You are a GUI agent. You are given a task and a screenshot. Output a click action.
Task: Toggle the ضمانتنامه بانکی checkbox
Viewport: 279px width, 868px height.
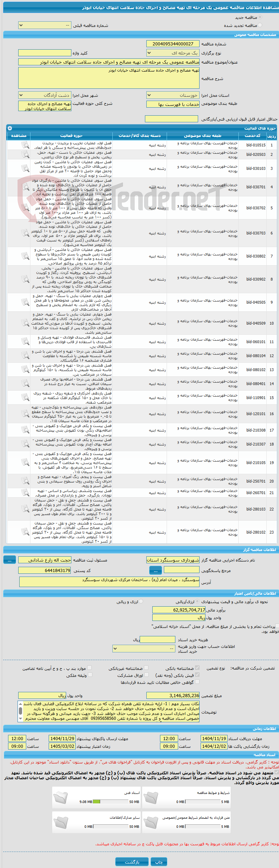pos(197,667)
